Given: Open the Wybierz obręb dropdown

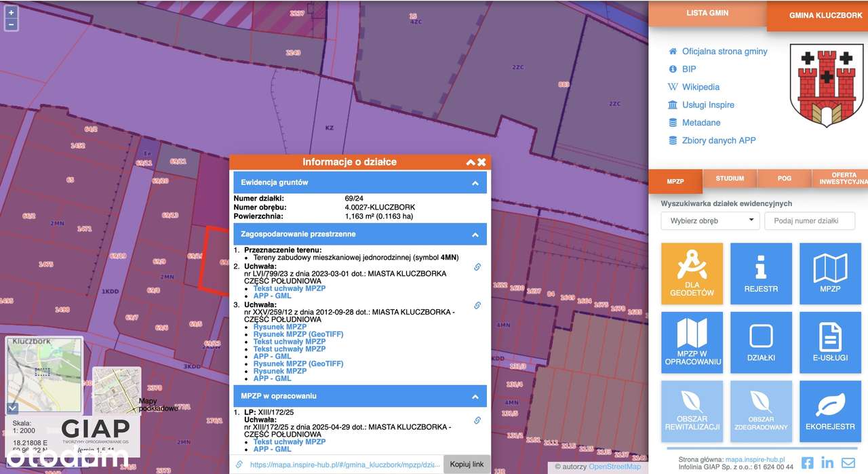Looking at the screenshot, I should point(710,220).
